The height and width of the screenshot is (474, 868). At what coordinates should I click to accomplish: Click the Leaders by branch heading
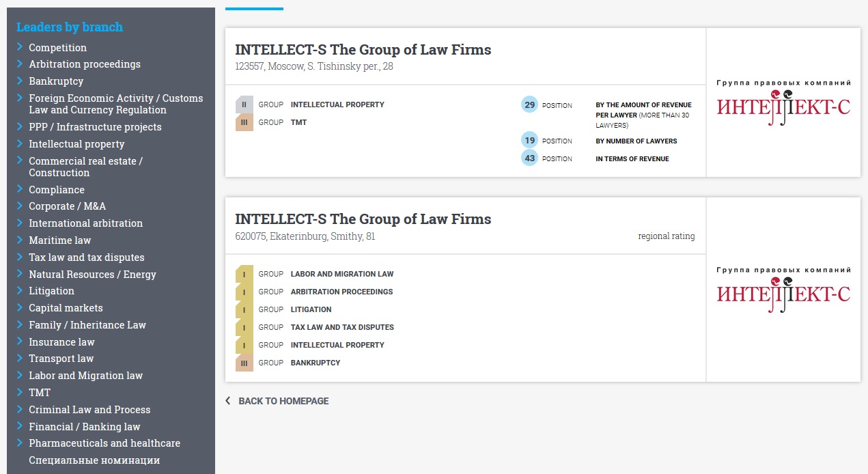tap(70, 27)
